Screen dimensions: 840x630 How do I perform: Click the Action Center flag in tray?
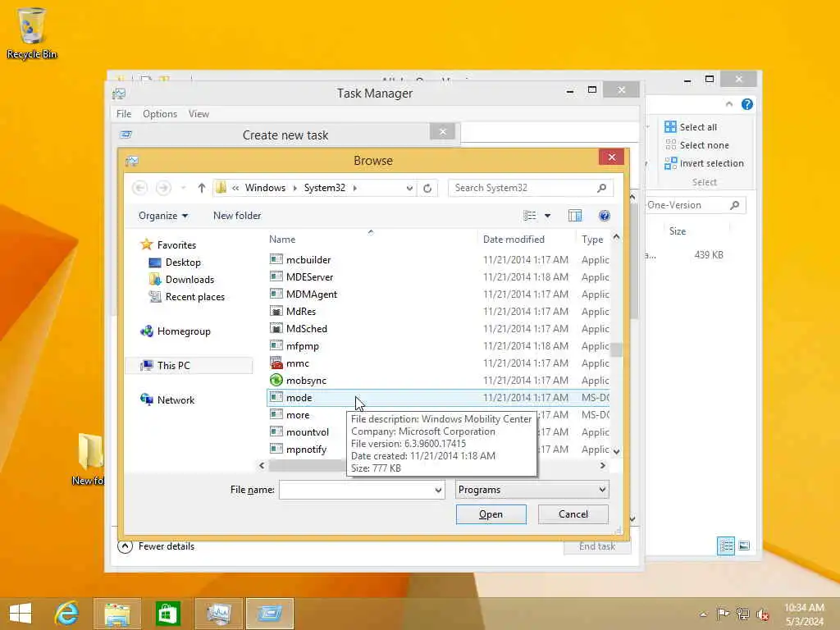tap(723, 614)
